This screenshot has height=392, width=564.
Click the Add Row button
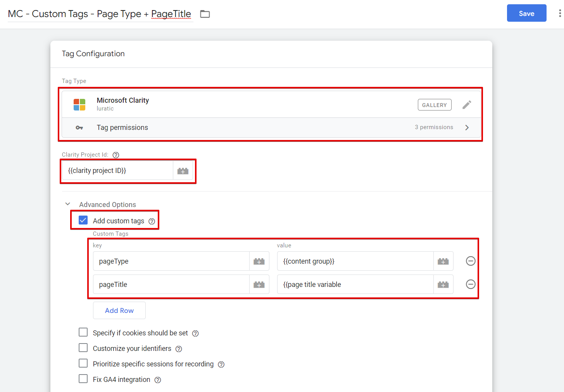(x=119, y=310)
